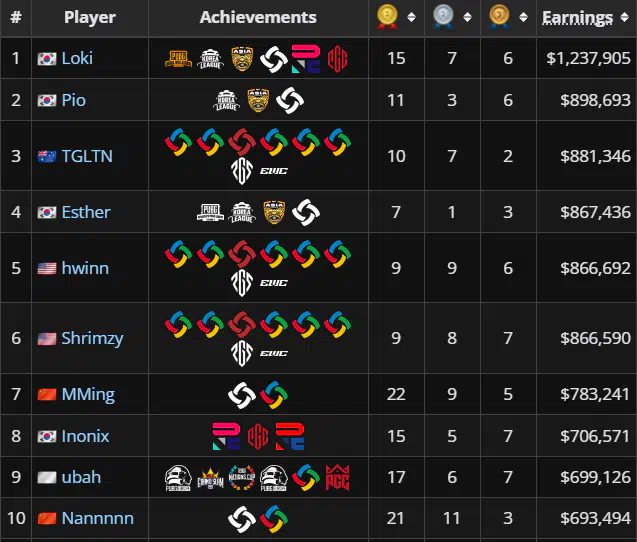Click PGC logo in Inonix's achievements
Screen dimensions: 637x542
click(258, 436)
